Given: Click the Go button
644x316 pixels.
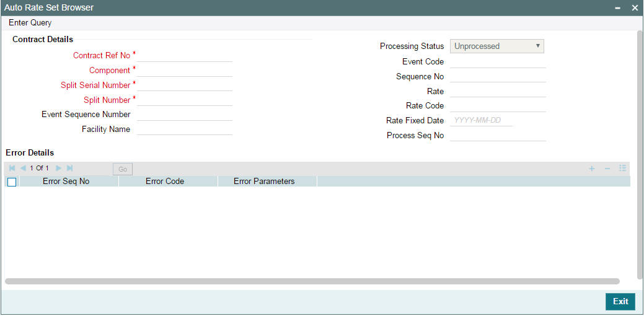Looking at the screenshot, I should [x=123, y=169].
